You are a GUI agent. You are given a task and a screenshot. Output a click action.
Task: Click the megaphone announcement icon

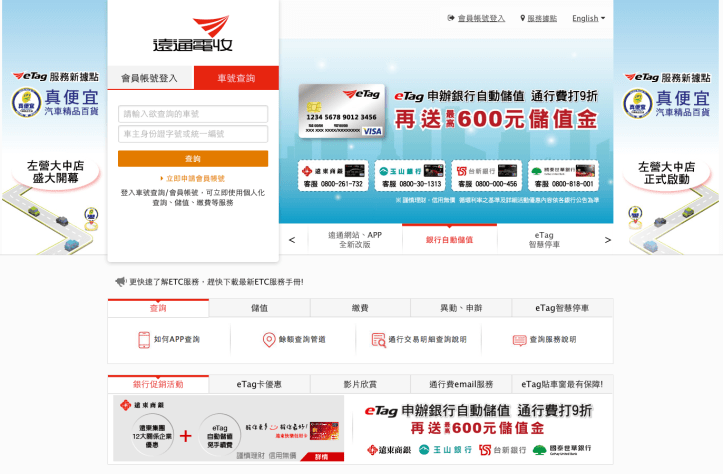(120, 281)
